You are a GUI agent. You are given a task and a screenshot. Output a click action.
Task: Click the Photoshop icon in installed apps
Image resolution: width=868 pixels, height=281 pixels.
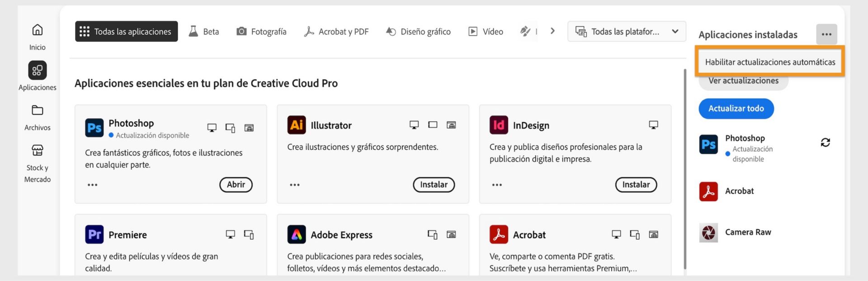pyautogui.click(x=708, y=144)
